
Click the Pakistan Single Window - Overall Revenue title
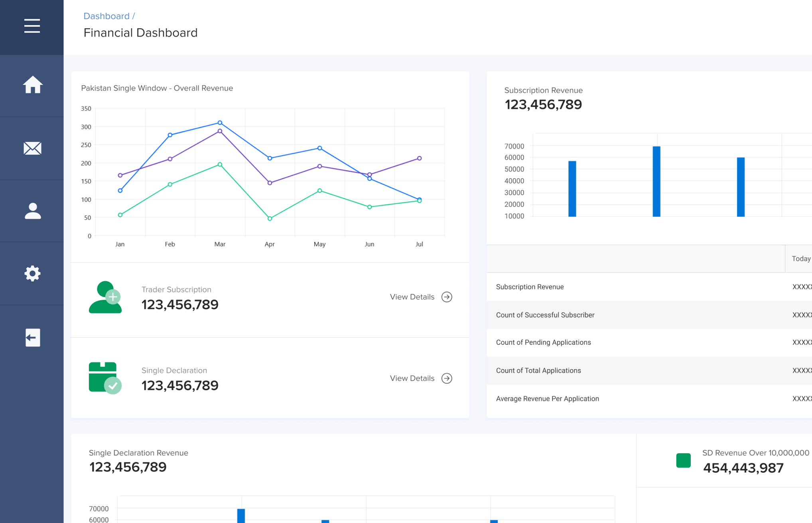[157, 88]
